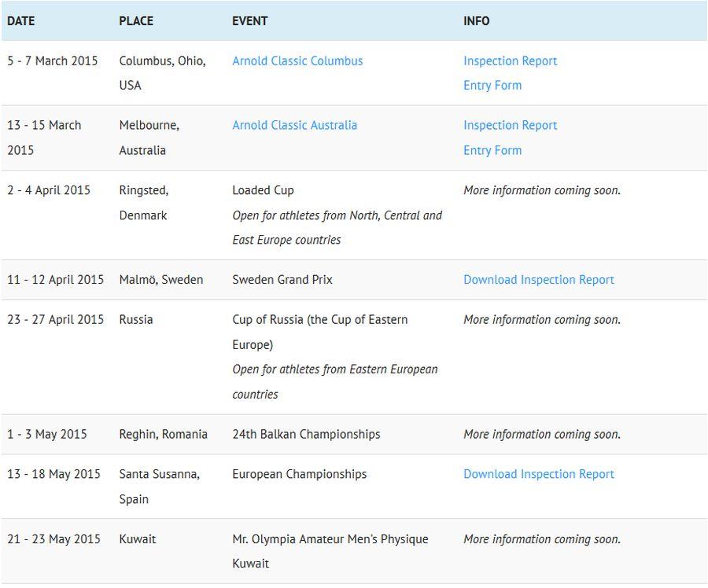The image size is (708, 588).
Task: Select the Mr. Olympia Amateur Kuwait event text
Action: tap(330, 539)
